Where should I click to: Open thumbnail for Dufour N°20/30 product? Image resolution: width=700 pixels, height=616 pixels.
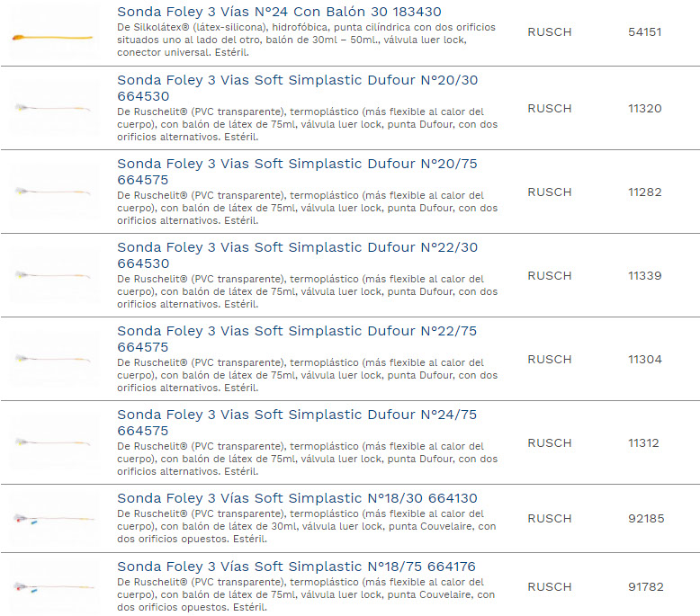point(54,108)
